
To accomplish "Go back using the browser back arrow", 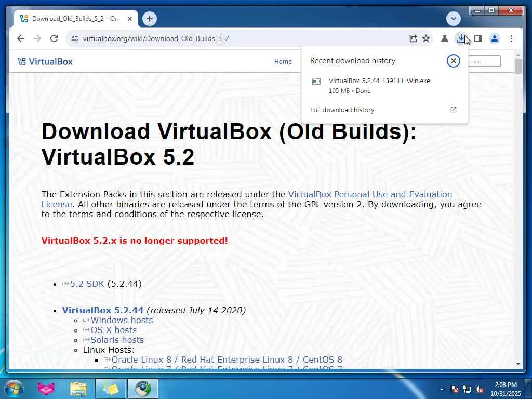I will pyautogui.click(x=21, y=38).
